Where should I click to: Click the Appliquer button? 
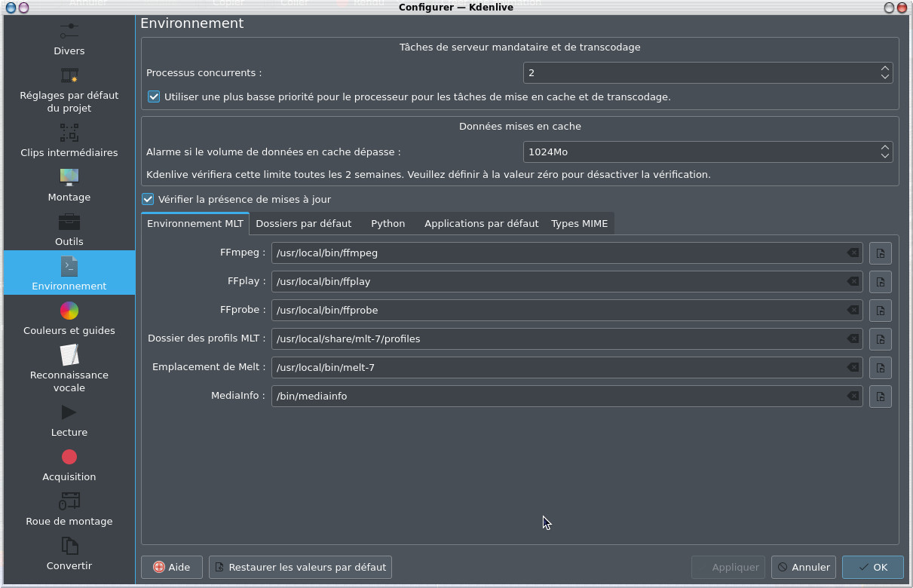[x=728, y=568]
